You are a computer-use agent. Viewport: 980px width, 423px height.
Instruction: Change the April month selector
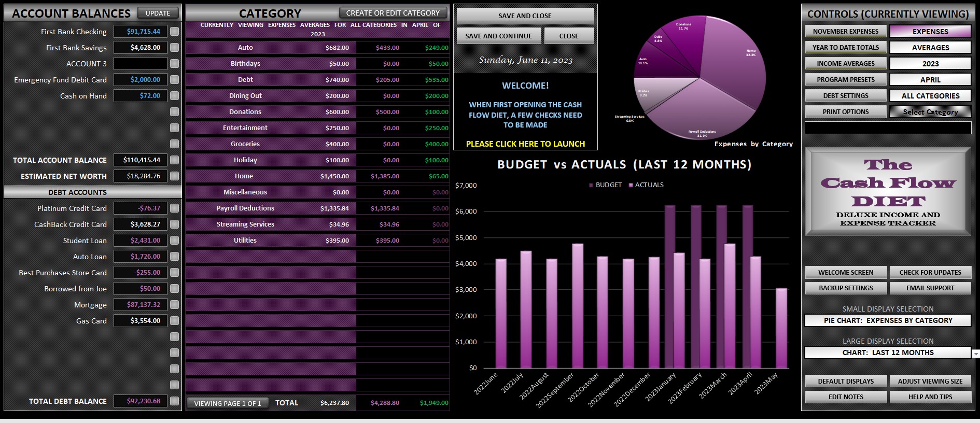pyautogui.click(x=930, y=80)
